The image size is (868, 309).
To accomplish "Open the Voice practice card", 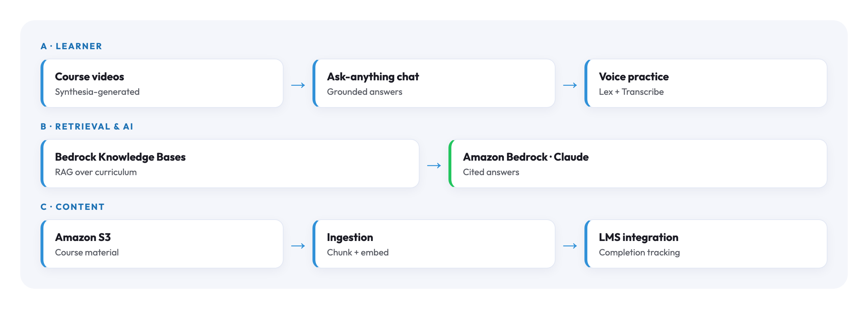I will [x=706, y=83].
